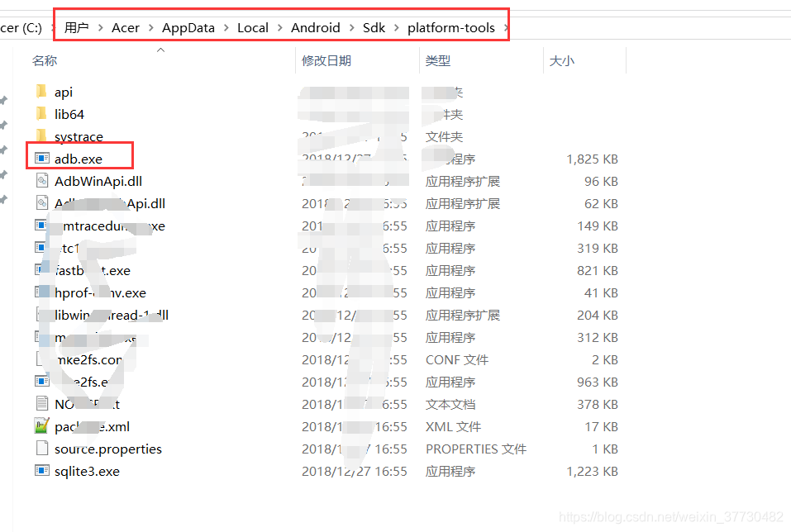The height and width of the screenshot is (532, 791).
Task: Select the systrace folder name
Action: pyautogui.click(x=79, y=136)
